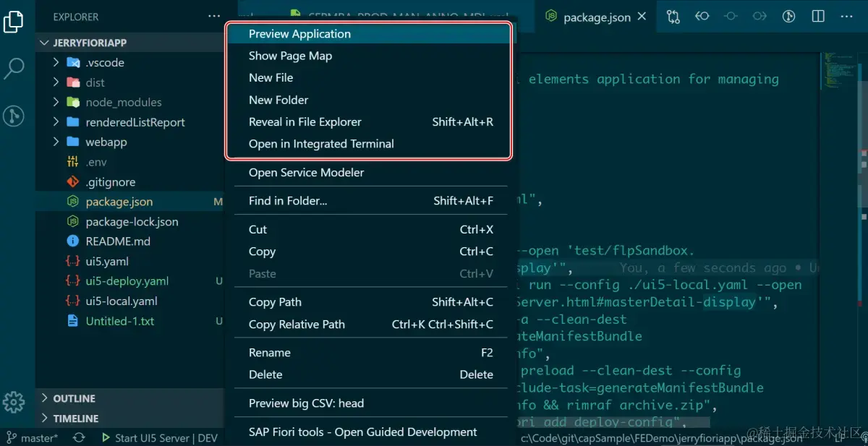Open the Manage gear settings icon

14,402
